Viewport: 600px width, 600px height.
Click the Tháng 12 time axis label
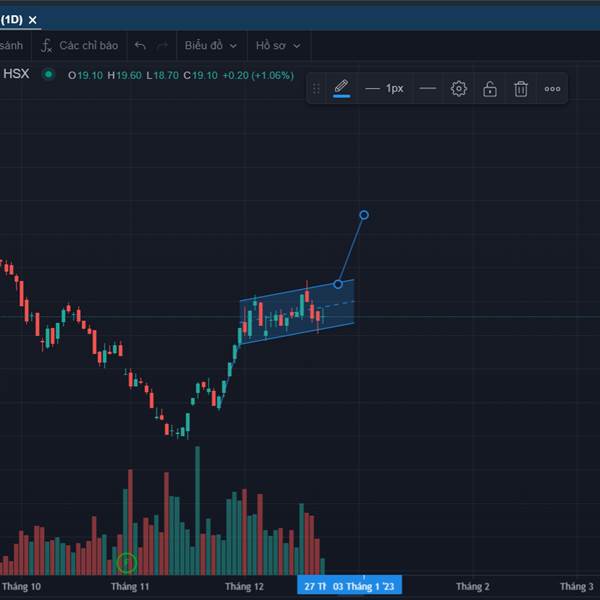[x=244, y=586]
